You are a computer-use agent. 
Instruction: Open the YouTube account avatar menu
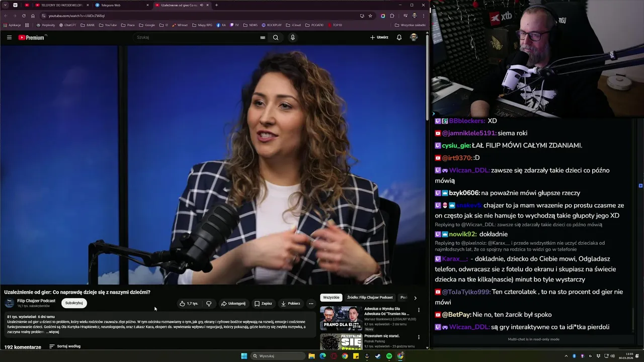coord(414,37)
